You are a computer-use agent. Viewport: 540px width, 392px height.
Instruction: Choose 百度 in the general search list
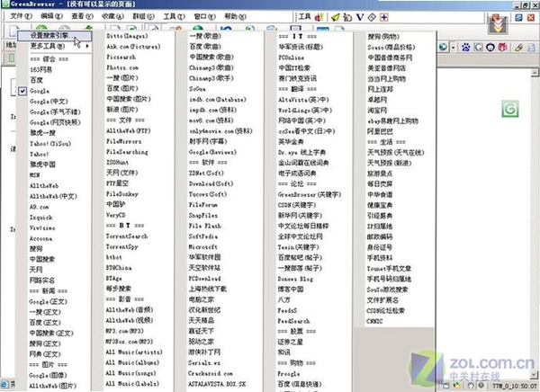[x=37, y=80]
